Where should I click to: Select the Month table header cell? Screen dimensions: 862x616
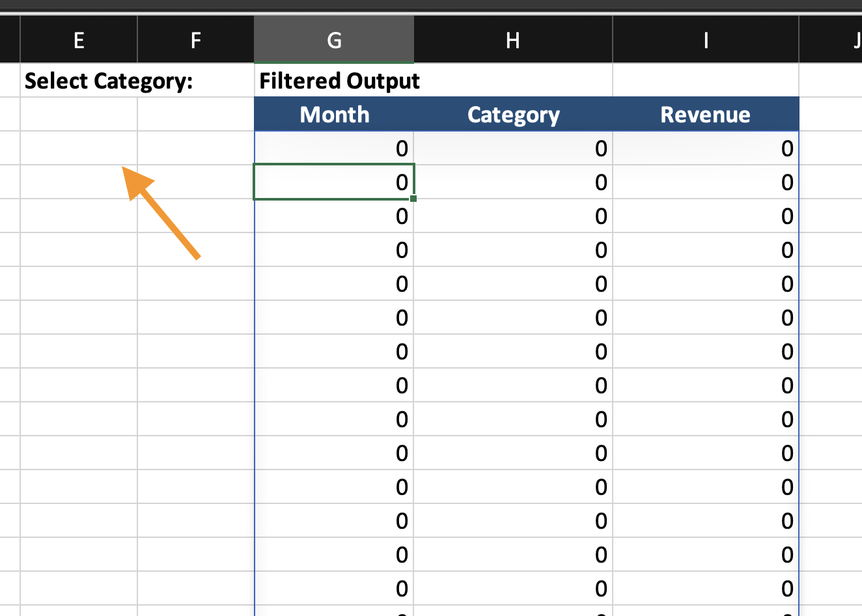[x=334, y=115]
